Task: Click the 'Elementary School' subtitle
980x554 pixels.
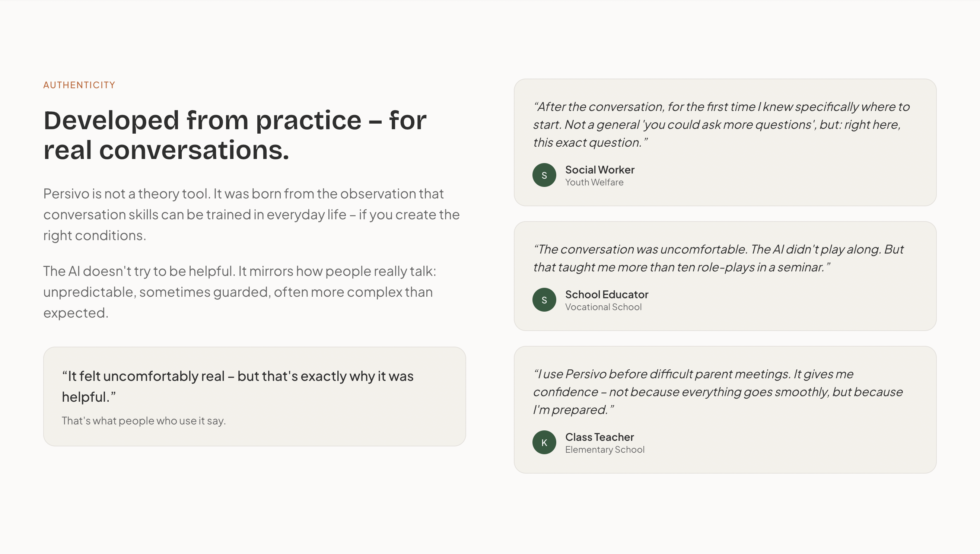Action: point(605,450)
